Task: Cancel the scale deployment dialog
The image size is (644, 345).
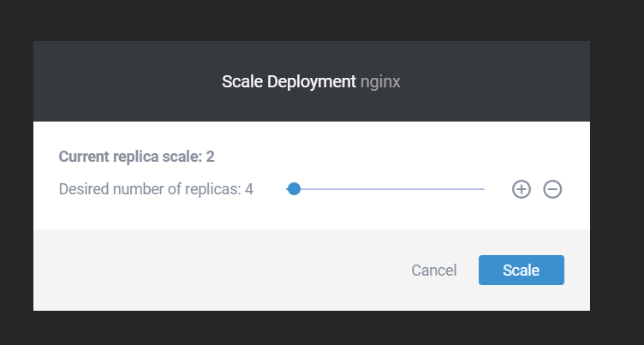Action: click(433, 271)
